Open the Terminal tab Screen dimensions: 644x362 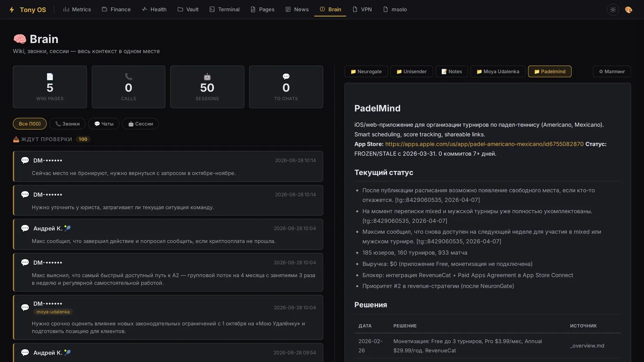(x=225, y=9)
